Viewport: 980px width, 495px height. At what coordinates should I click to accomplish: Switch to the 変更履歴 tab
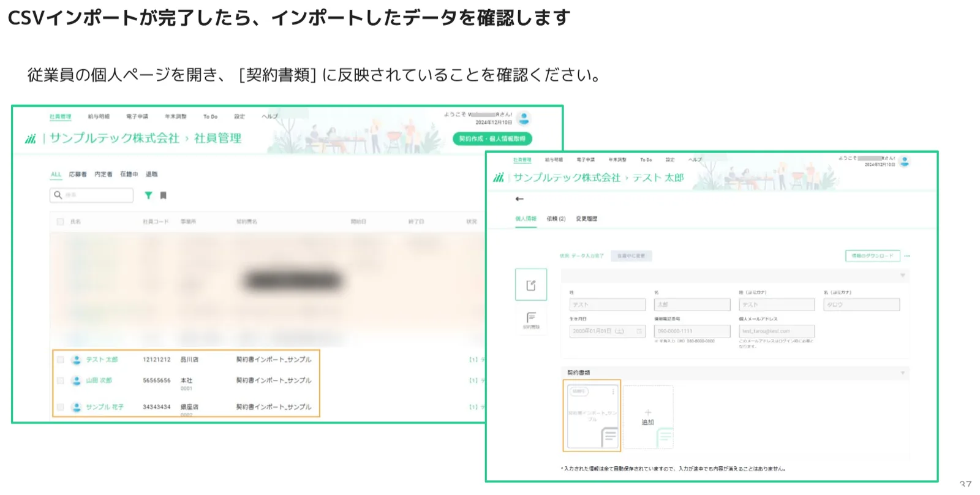[x=586, y=219]
